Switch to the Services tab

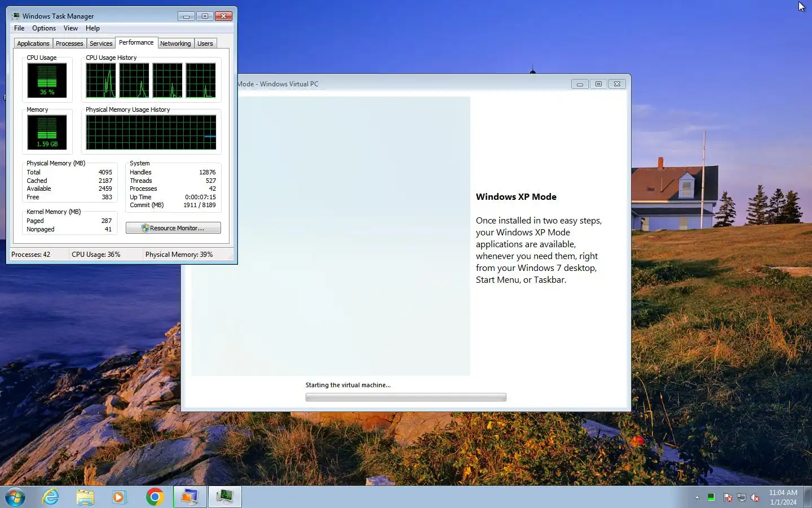point(101,43)
